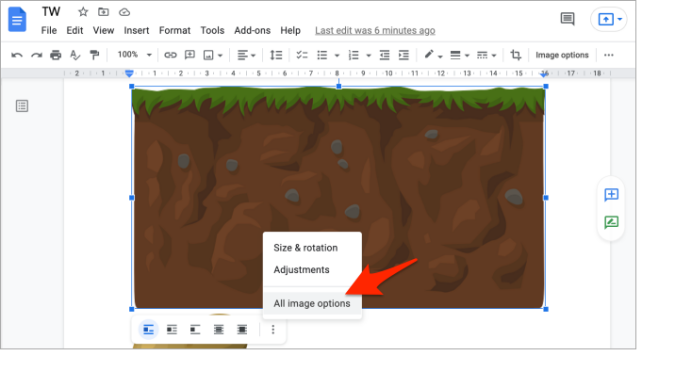The height and width of the screenshot is (388, 675).
Task: Open the Format menu
Action: [174, 31]
